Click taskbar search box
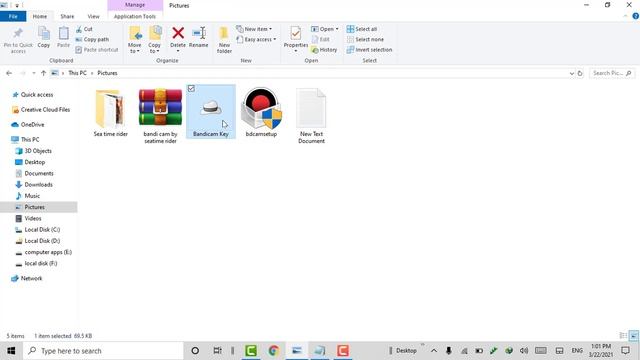 pos(103,351)
